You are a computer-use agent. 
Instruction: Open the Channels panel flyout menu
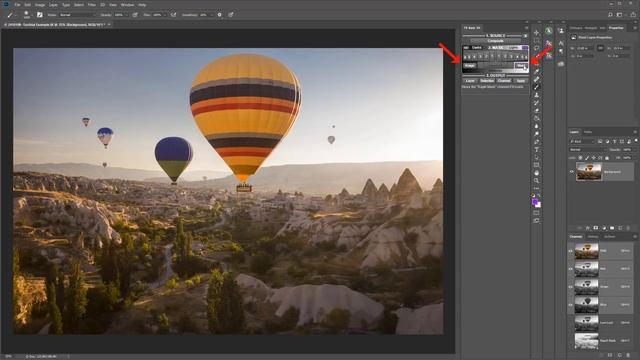635,236
